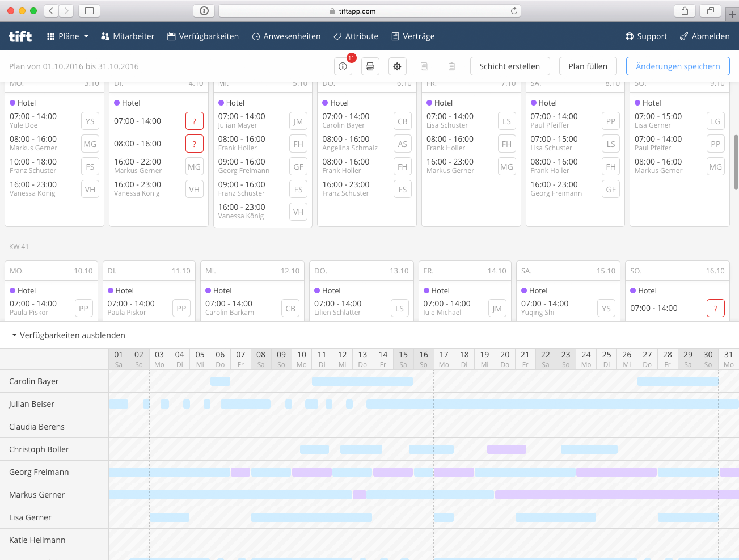Open plan settings gear icon
The height and width of the screenshot is (560, 739).
397,66
